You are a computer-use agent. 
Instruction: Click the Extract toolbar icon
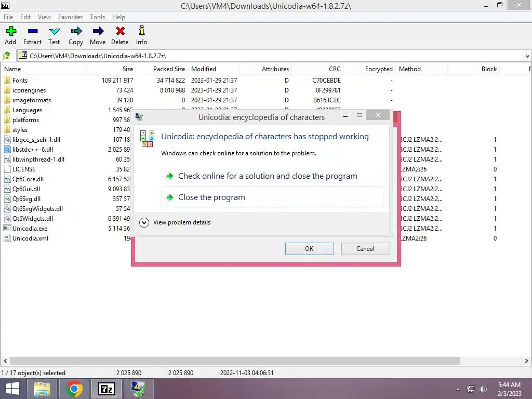pyautogui.click(x=33, y=31)
